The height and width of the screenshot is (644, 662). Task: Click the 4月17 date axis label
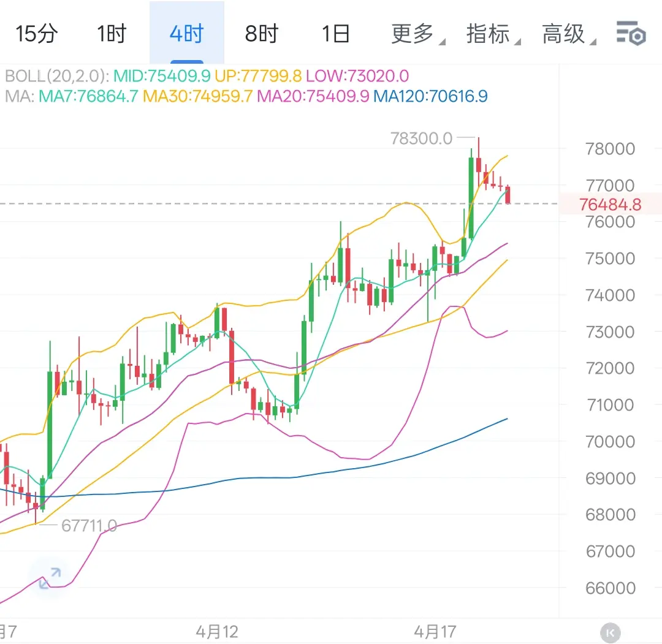tap(435, 632)
